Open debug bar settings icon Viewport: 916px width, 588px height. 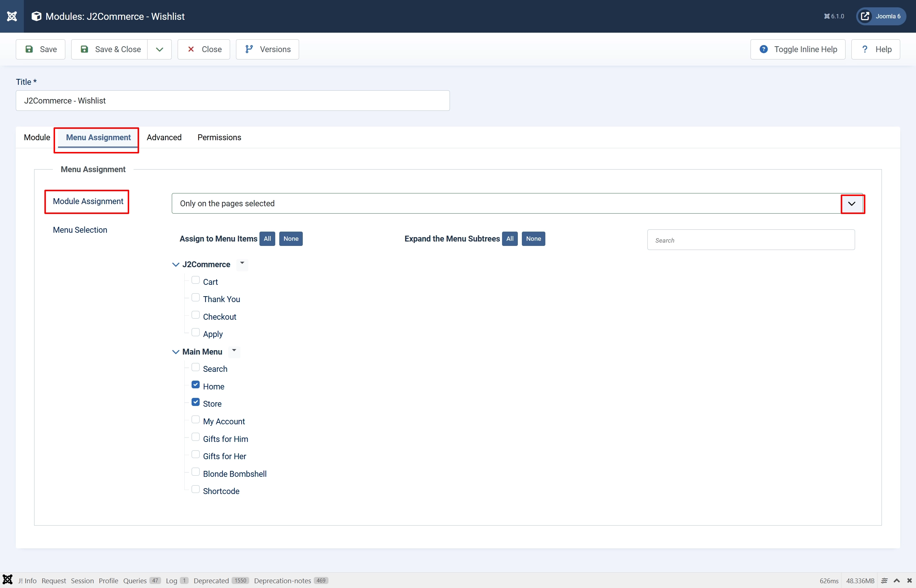click(x=884, y=581)
